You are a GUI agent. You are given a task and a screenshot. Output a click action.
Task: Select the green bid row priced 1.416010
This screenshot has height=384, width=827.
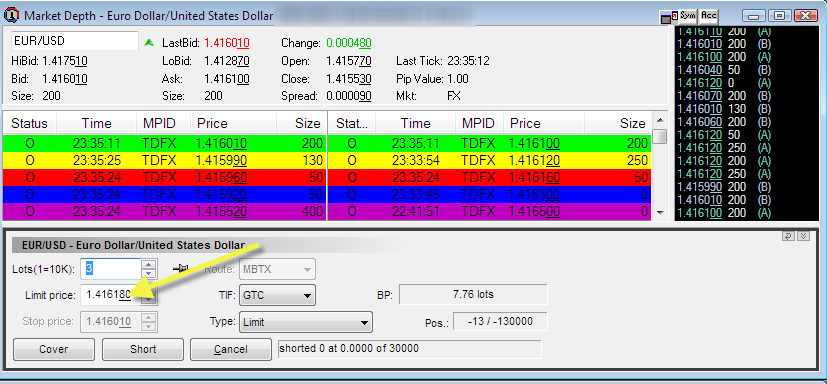tap(165, 143)
